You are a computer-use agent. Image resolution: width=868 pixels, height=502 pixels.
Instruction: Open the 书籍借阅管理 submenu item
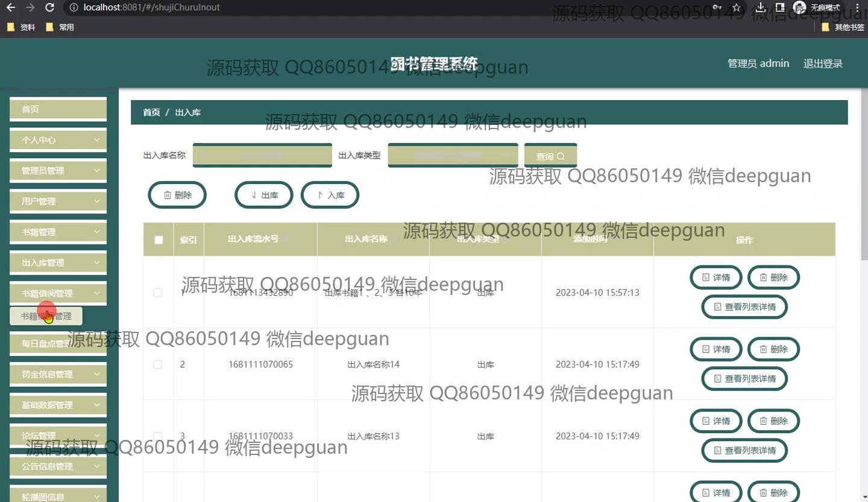46,316
